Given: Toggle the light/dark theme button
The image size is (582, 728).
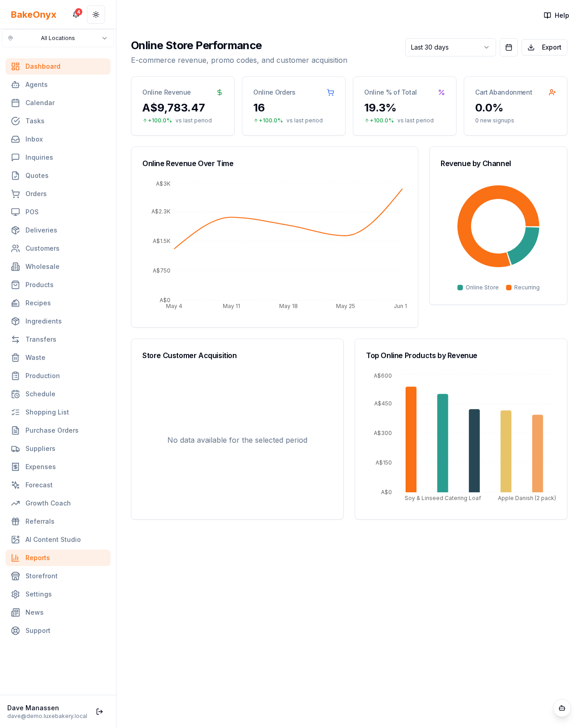Looking at the screenshot, I should [x=96, y=15].
